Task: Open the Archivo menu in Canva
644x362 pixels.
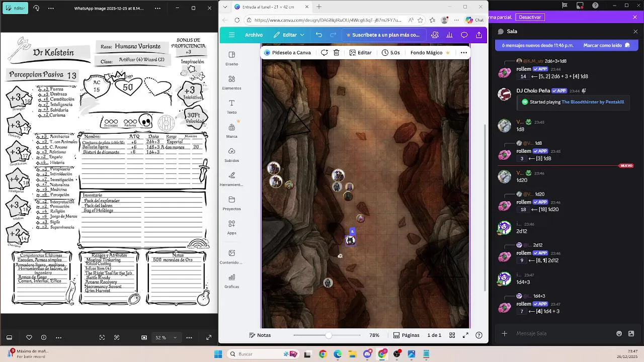Action: (x=254, y=35)
